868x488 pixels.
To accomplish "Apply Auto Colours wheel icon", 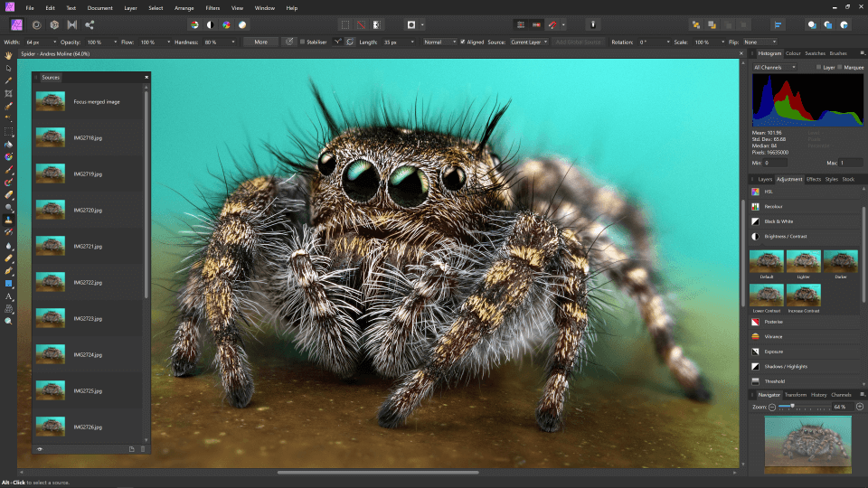I will click(226, 25).
